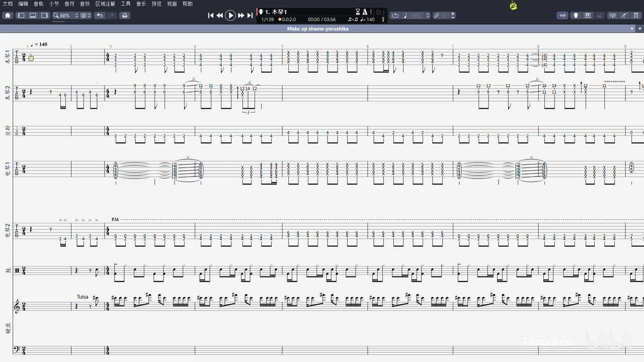Viewport: 644px width, 362px height.
Task: Toggle the left side panel
Action: pyautogui.click(x=21, y=16)
